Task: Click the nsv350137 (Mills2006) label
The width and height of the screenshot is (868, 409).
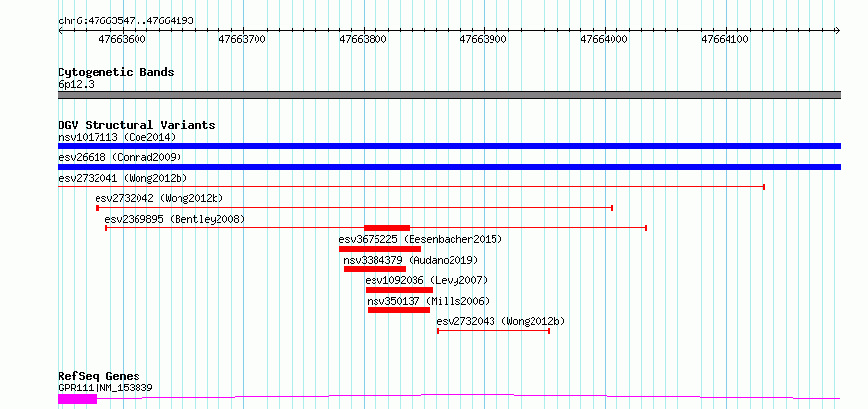Action: click(428, 301)
